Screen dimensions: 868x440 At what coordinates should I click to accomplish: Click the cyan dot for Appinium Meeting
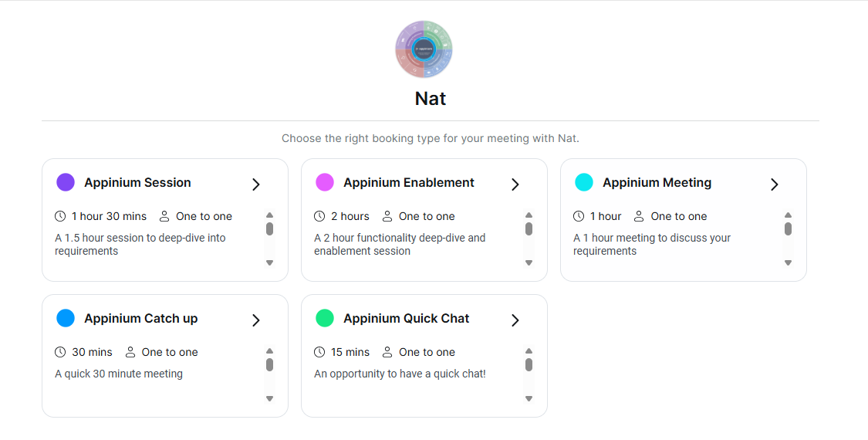pos(584,182)
